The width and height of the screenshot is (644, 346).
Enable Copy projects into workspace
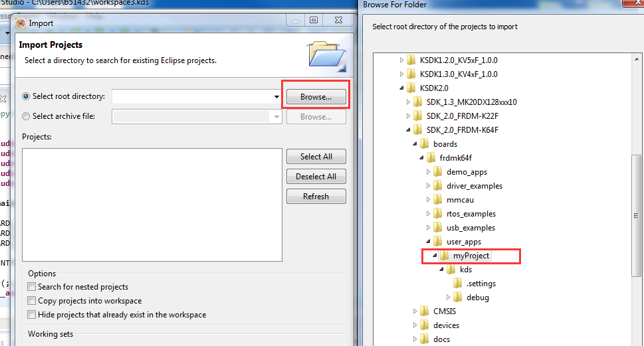click(32, 300)
